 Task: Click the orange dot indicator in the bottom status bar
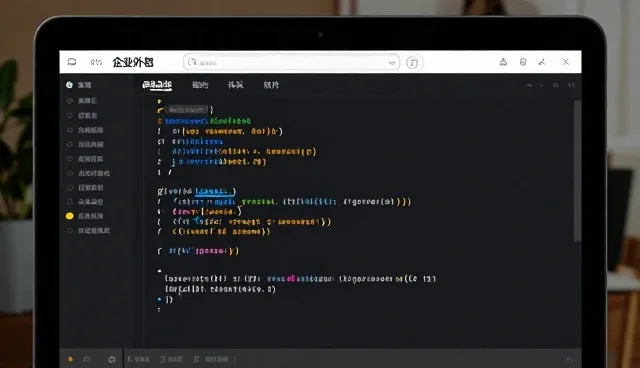pos(70,359)
